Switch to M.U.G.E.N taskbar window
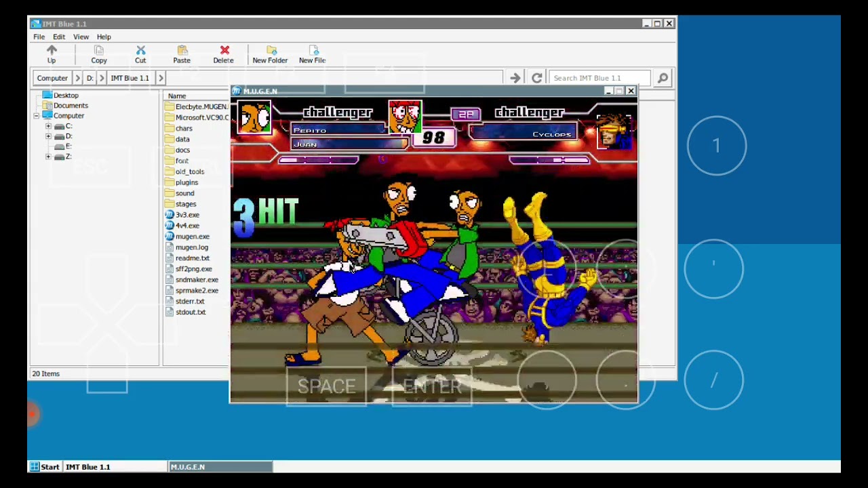868x488 pixels. [x=220, y=467]
